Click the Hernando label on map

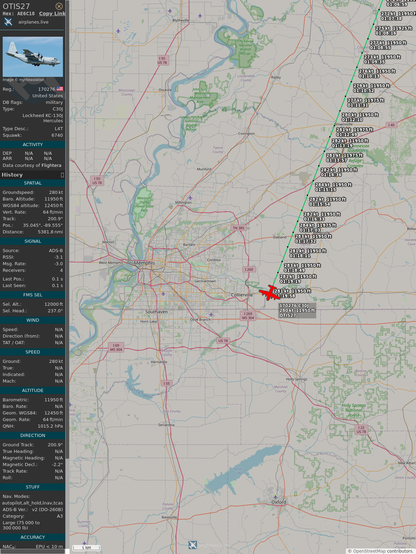159,362
